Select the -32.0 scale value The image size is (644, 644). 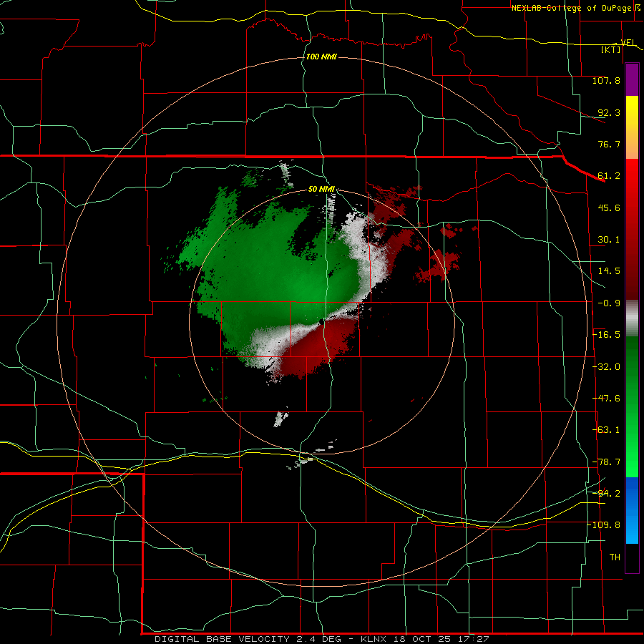(x=606, y=367)
